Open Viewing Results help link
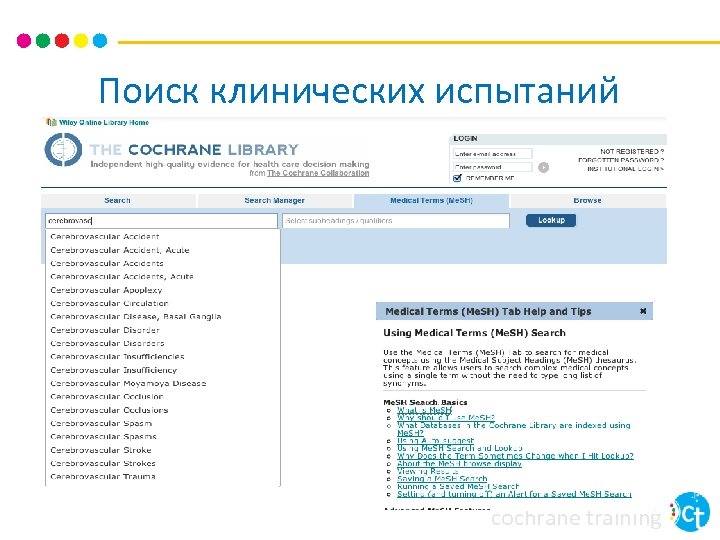Image resolution: width=720 pixels, height=540 pixels. 428,471
